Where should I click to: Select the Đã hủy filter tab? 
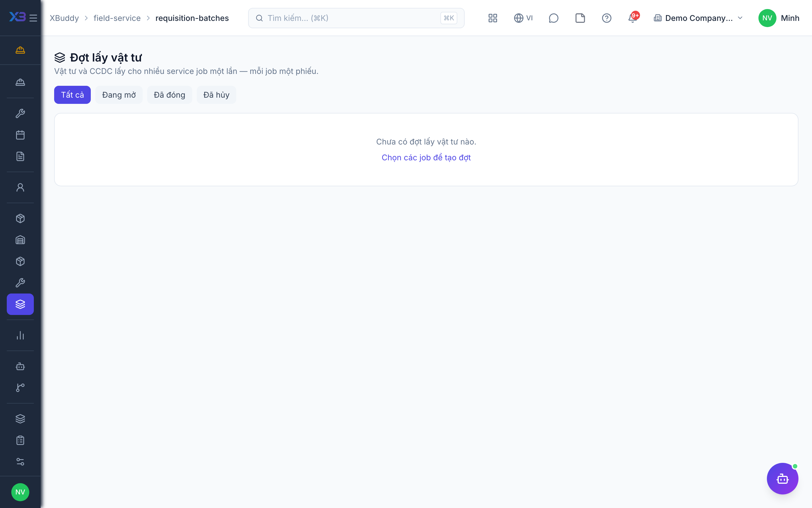[217, 95]
